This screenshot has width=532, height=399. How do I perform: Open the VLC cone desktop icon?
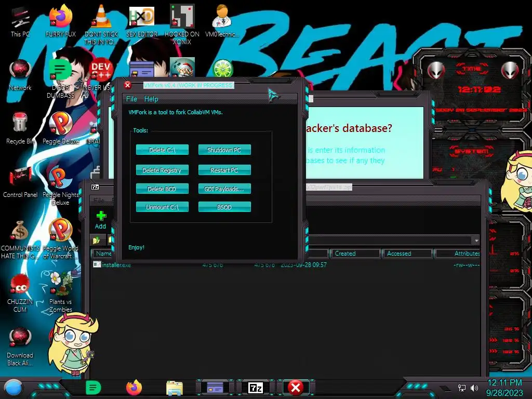pos(101,24)
